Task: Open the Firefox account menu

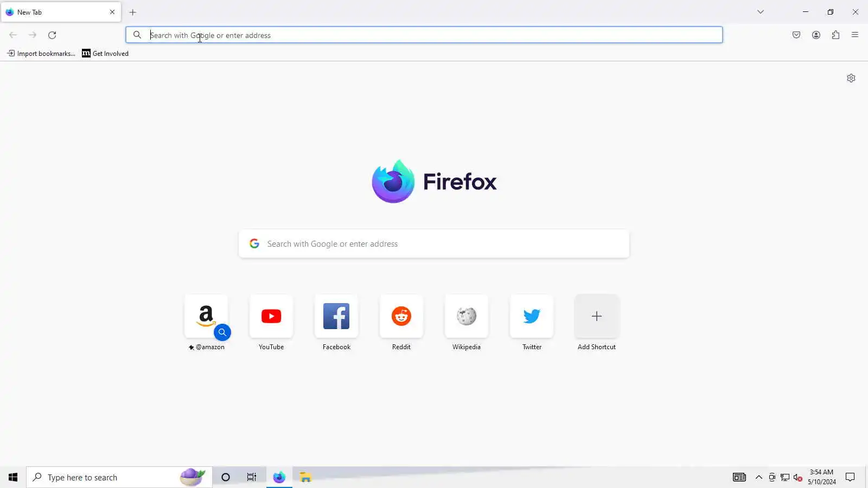Action: (816, 35)
